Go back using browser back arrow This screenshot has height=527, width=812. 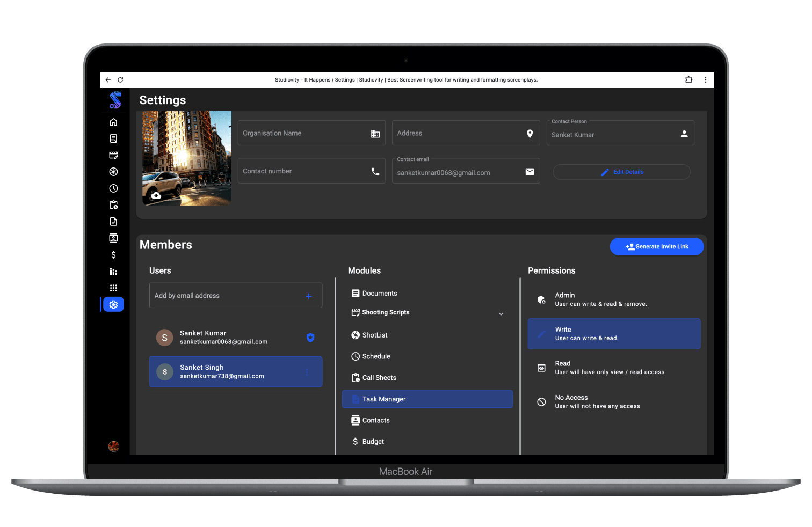[108, 80]
